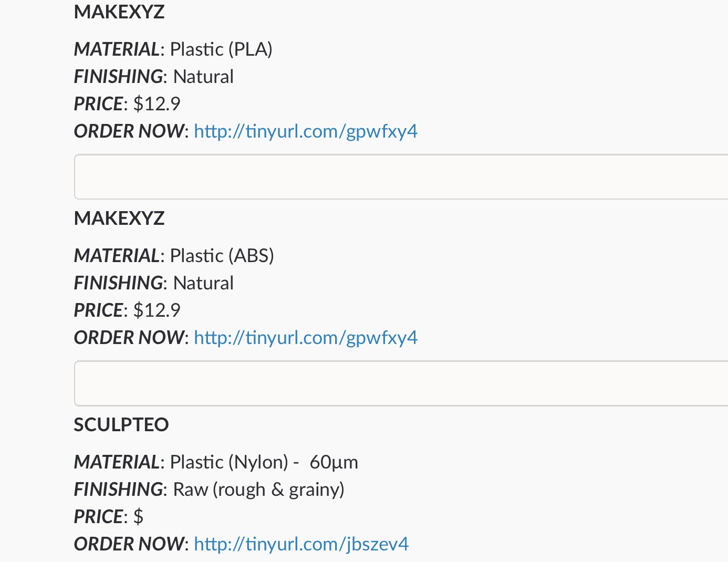Click the empty text box above the SCULPTEO heading
The height and width of the screenshot is (562, 728).
399,383
